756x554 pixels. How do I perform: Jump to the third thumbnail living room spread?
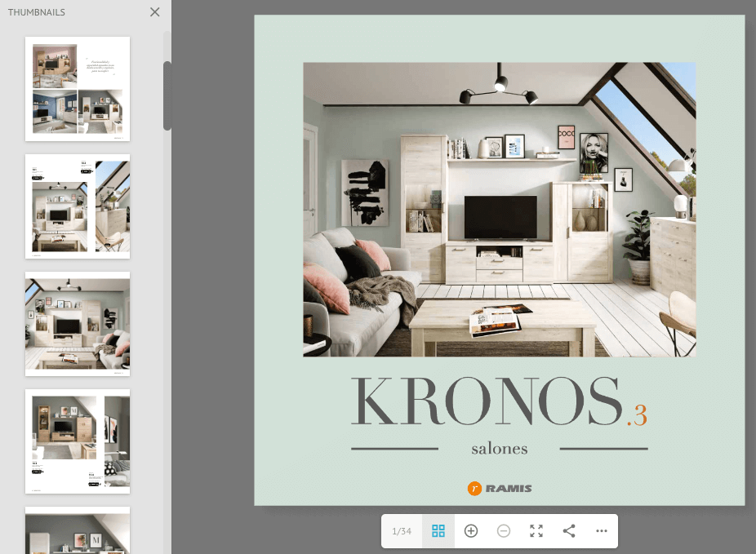coord(78,324)
